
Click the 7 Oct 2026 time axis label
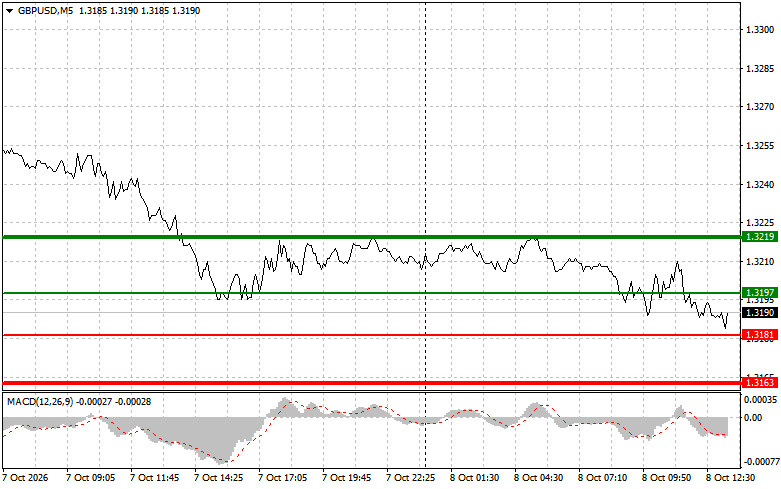pyautogui.click(x=26, y=478)
